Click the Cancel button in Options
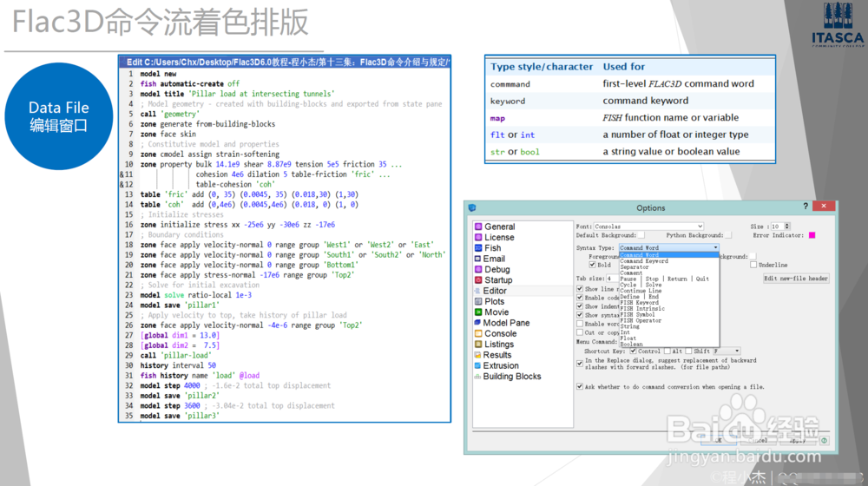This screenshot has height=486, width=868. click(758, 440)
